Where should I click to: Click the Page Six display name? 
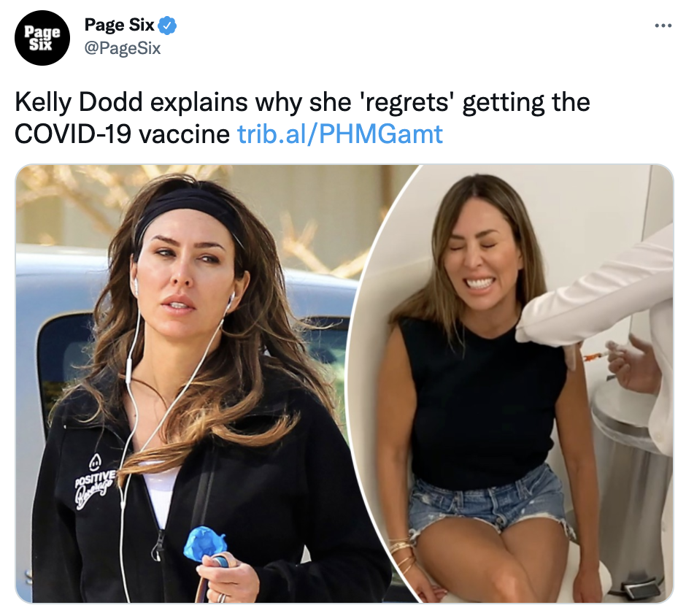[120, 25]
